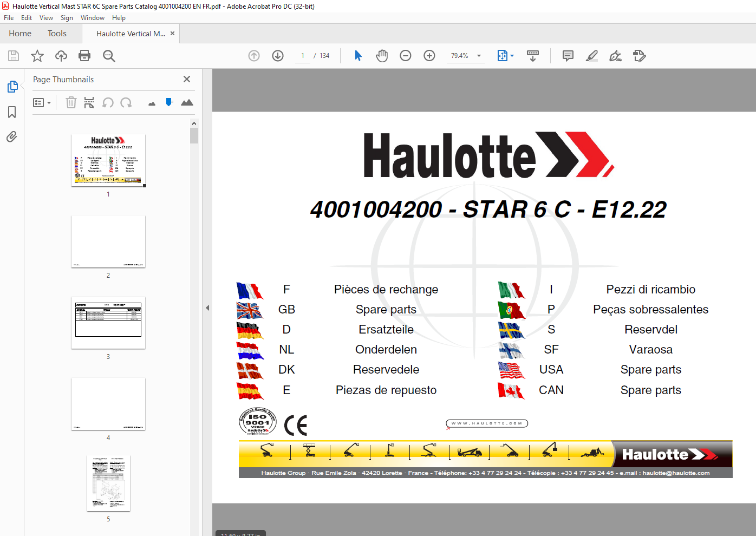The width and height of the screenshot is (756, 536).
Task: Click the Fit page tool icon
Action: (x=502, y=56)
